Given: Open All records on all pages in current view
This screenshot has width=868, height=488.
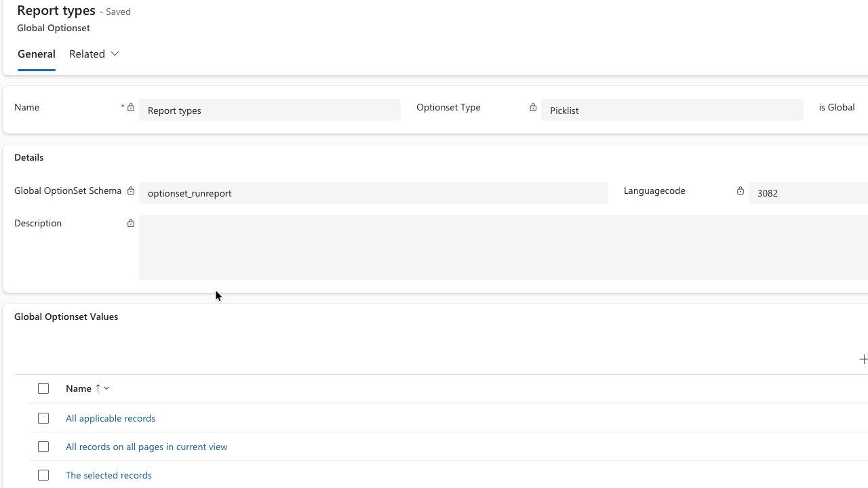Looking at the screenshot, I should 146,447.
